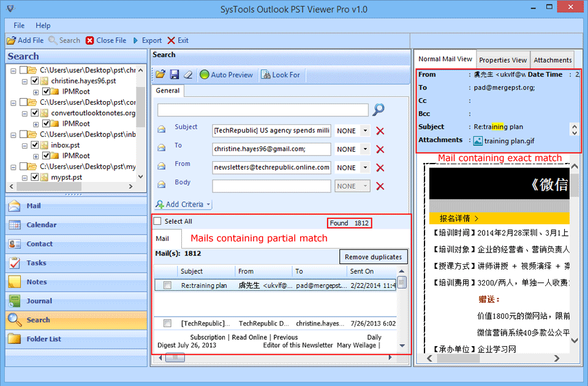Remove the From criteria with red X
Viewport: 588px width, 386px height.
(380, 168)
